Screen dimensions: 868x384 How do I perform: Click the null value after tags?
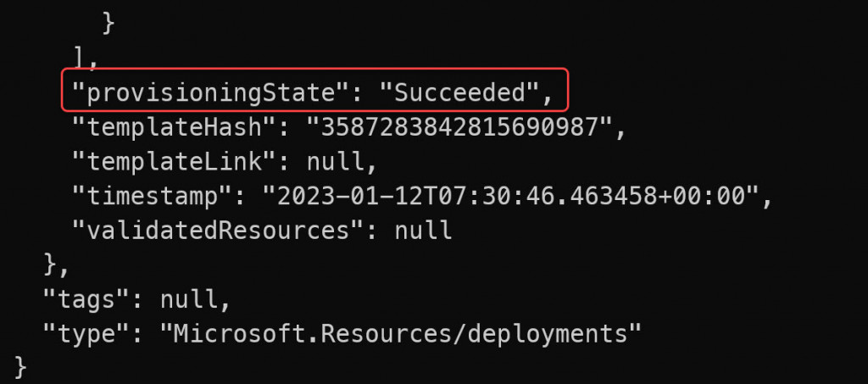(189, 300)
